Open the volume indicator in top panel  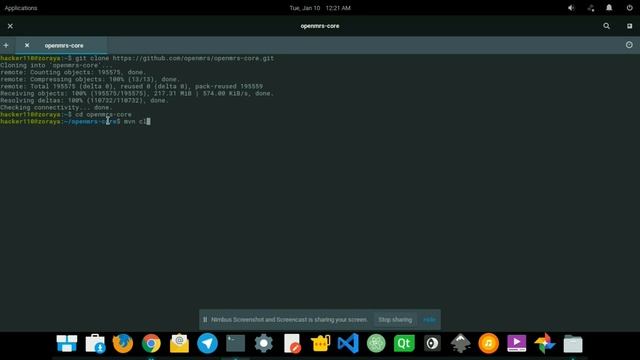coord(571,8)
